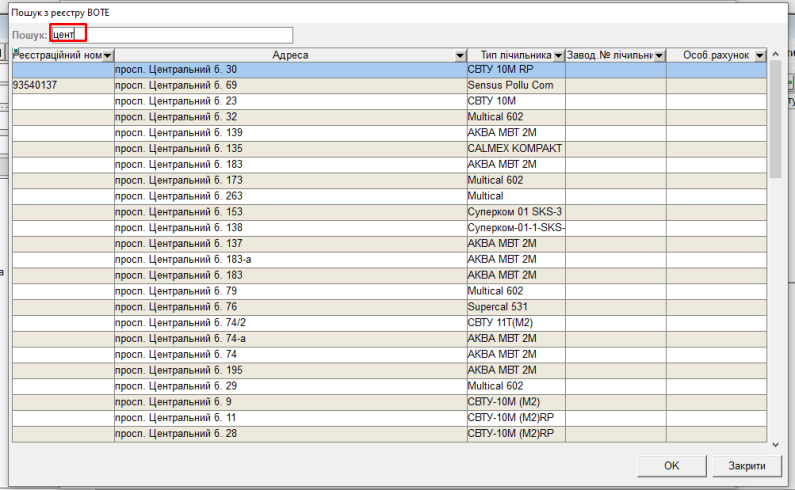795x490 pixels.
Task: Click the CALMEX KOMPAKT meter type cell
Action: (514, 149)
